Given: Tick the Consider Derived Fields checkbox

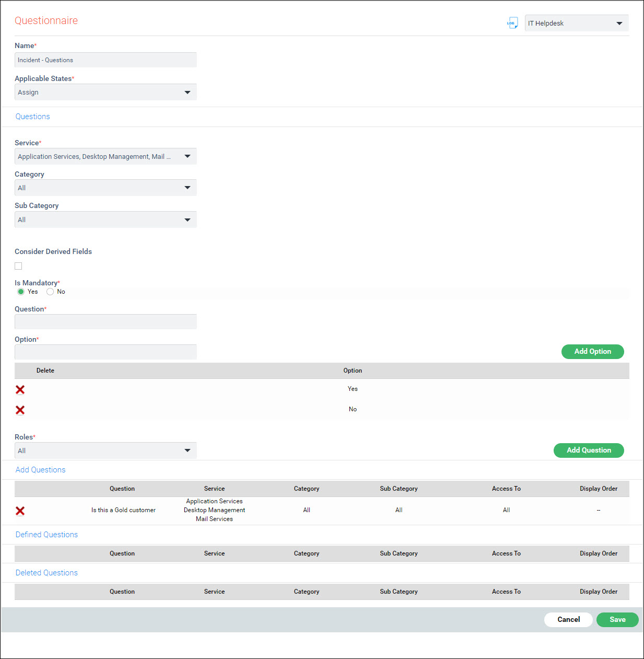Looking at the screenshot, I should (19, 266).
